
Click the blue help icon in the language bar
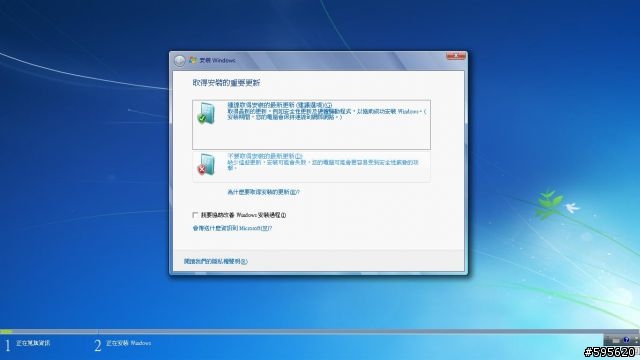point(627,340)
